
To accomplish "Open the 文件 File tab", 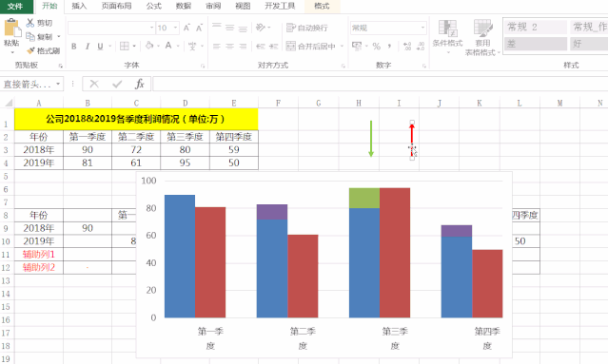I will 15,7.
